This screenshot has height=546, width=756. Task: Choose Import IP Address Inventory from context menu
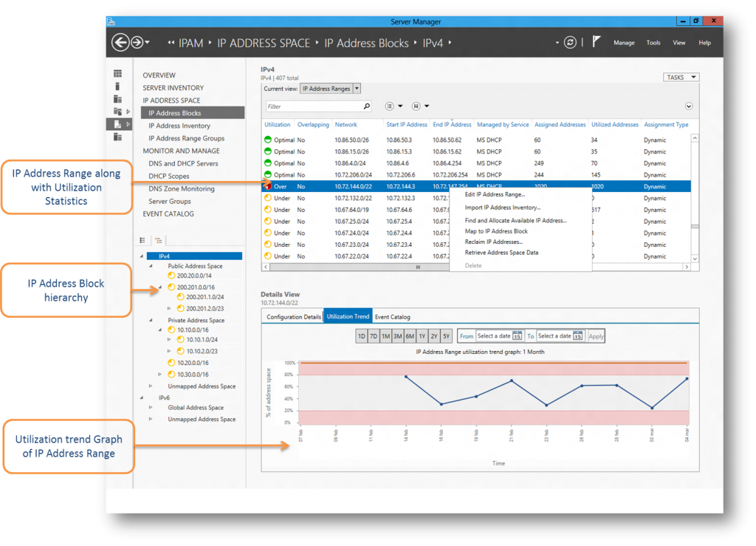(502, 208)
